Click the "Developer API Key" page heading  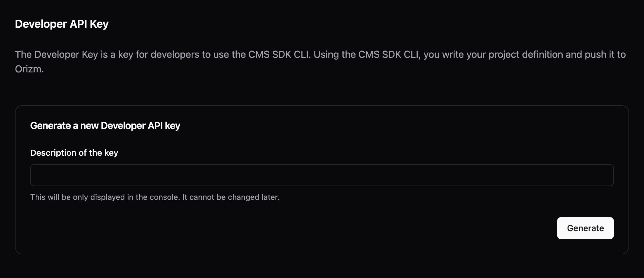pyautogui.click(x=62, y=24)
